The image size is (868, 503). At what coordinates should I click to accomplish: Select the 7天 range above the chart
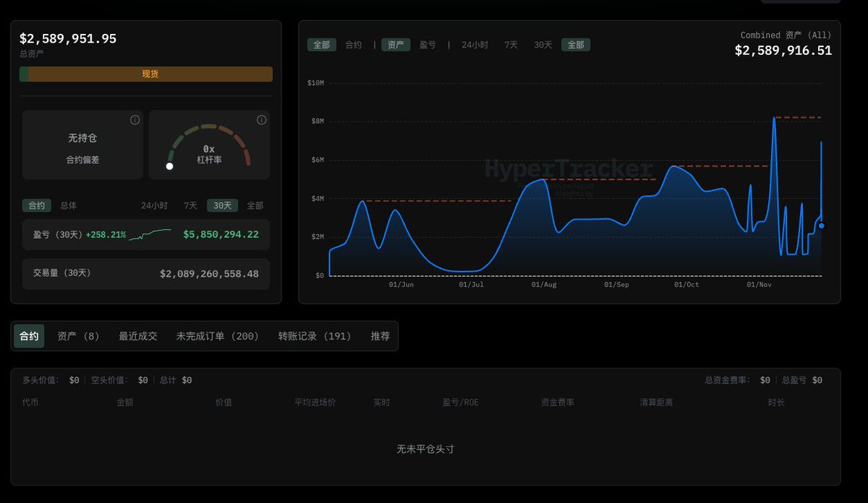pyautogui.click(x=511, y=44)
